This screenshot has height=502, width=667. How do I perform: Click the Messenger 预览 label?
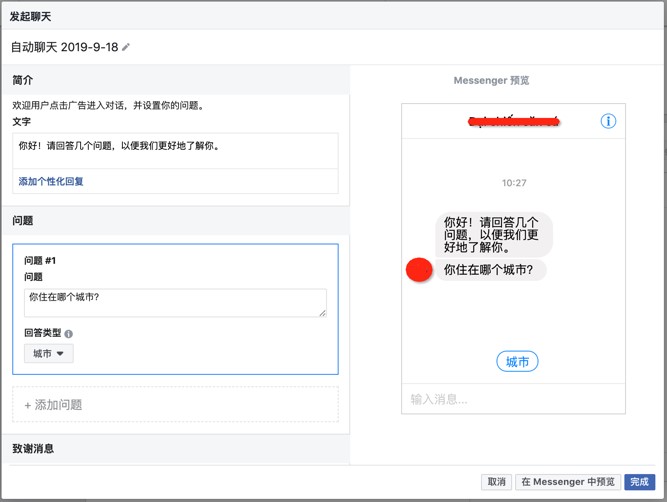491,80
